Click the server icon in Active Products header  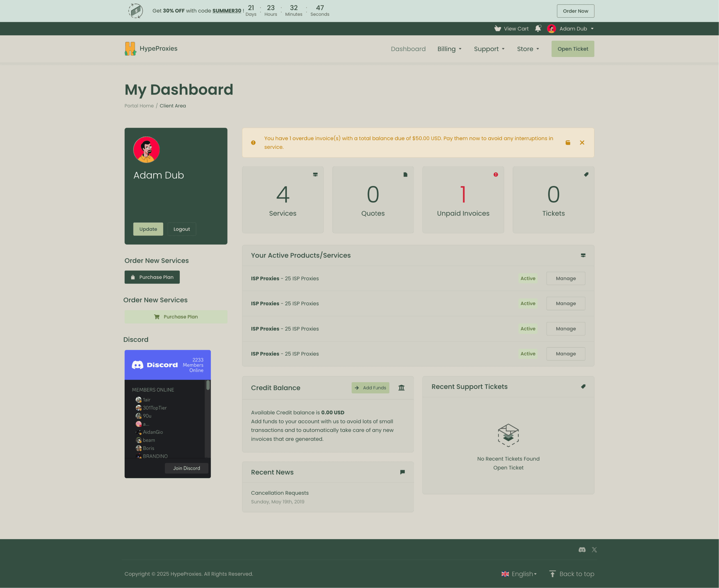pos(583,255)
